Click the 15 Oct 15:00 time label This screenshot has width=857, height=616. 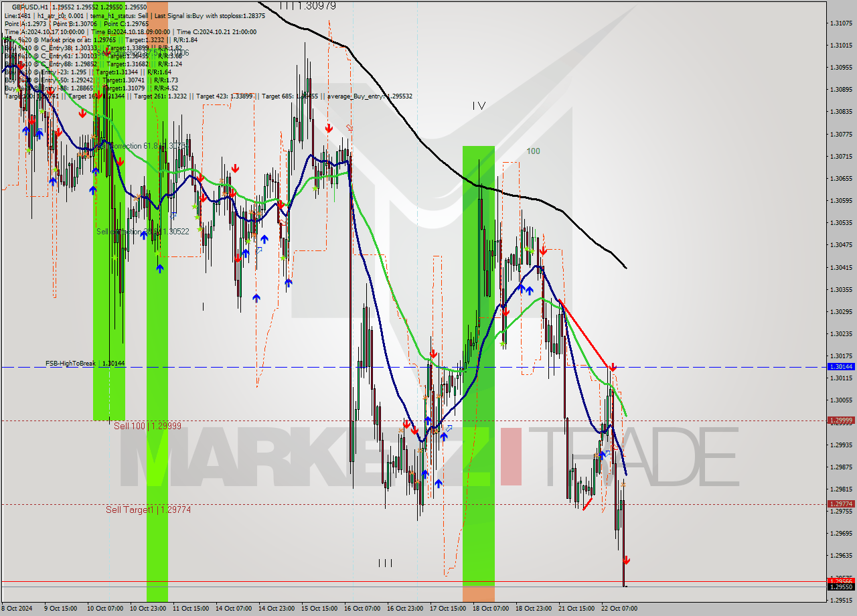(x=319, y=609)
